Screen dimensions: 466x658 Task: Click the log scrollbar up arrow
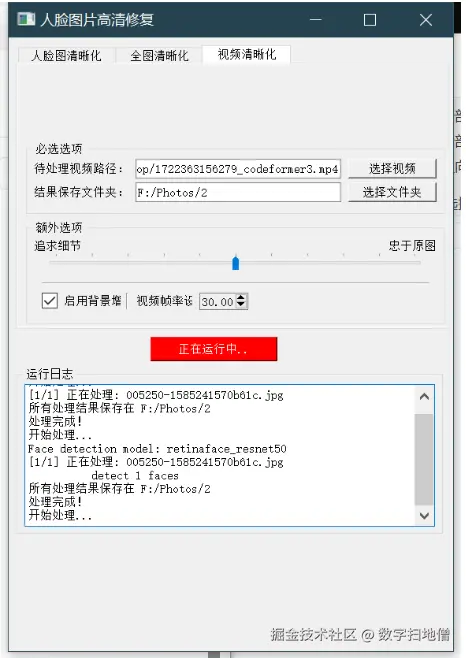pyautogui.click(x=424, y=397)
